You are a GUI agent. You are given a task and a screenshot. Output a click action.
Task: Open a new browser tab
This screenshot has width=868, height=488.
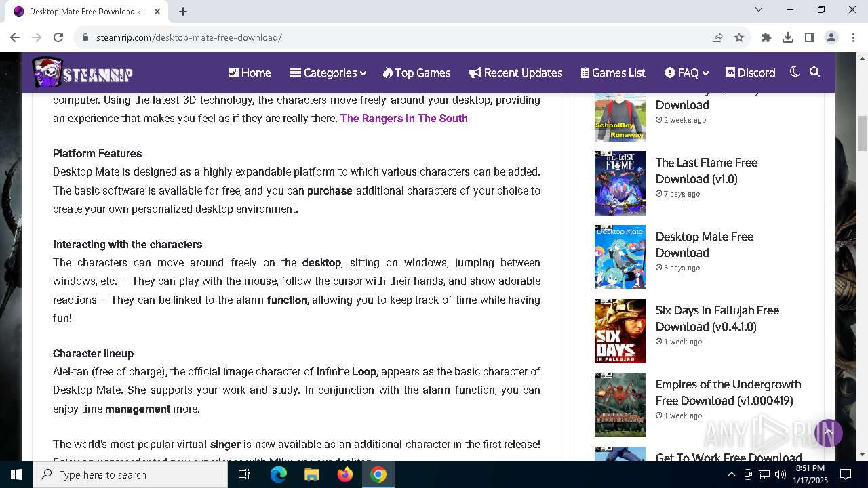click(x=183, y=11)
